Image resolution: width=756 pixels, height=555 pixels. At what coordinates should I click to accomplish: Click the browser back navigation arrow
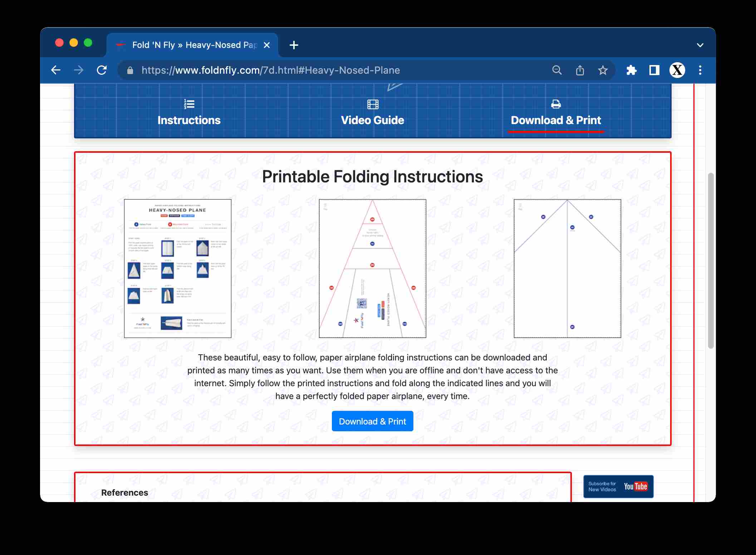[x=55, y=70]
